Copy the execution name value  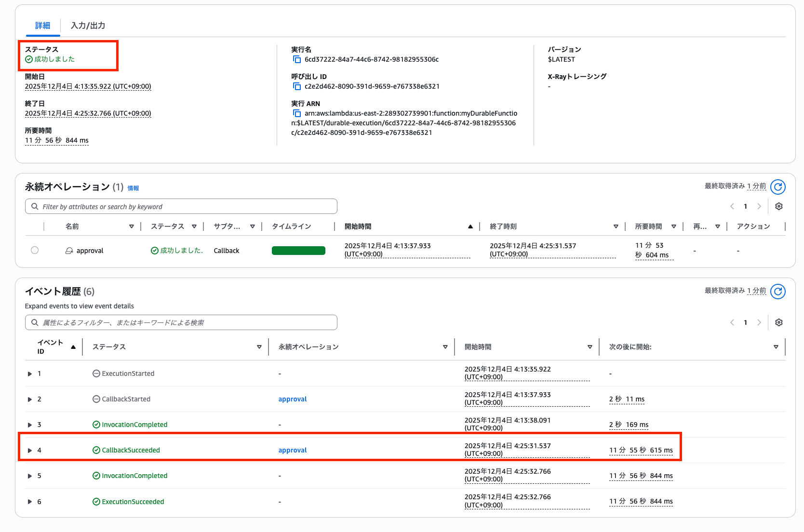(297, 59)
